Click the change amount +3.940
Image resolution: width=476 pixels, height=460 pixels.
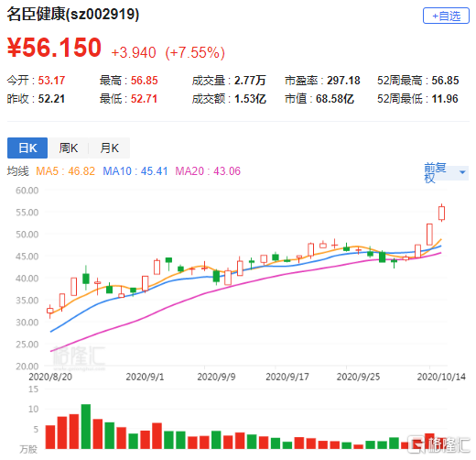pyautogui.click(x=134, y=52)
